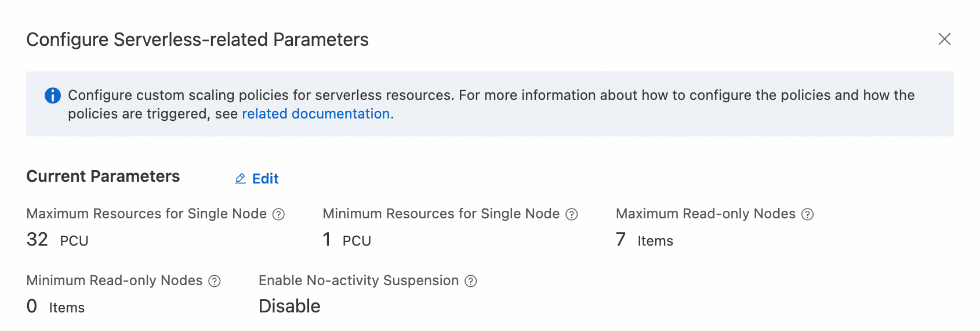
Task: Open help tooltip for Maximum Read-only Nodes
Action: 808,214
